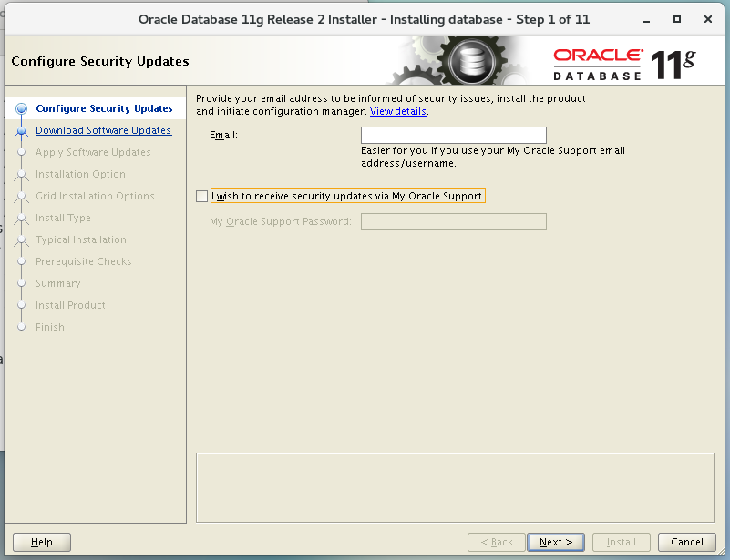Open the View details link

click(398, 112)
